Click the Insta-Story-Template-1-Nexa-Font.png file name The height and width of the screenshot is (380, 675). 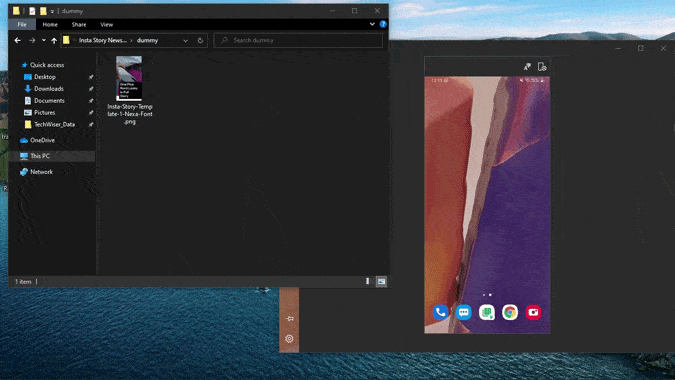point(130,114)
